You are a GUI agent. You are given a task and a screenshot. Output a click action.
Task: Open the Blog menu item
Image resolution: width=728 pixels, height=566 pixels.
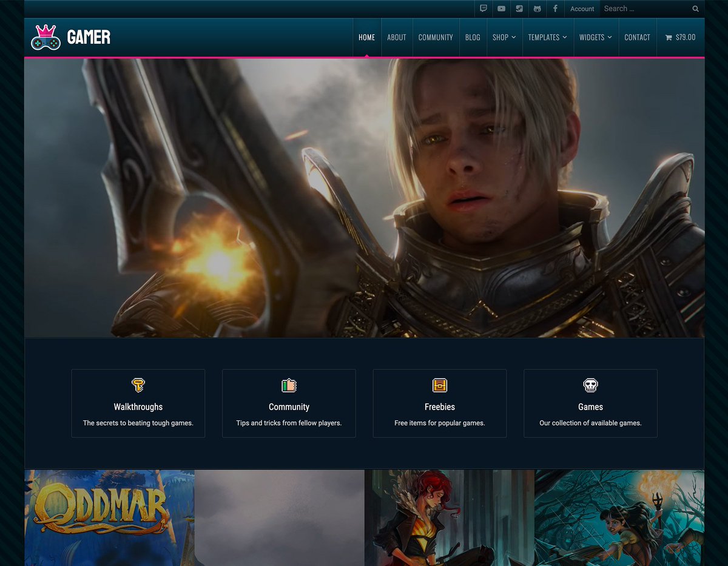click(473, 38)
